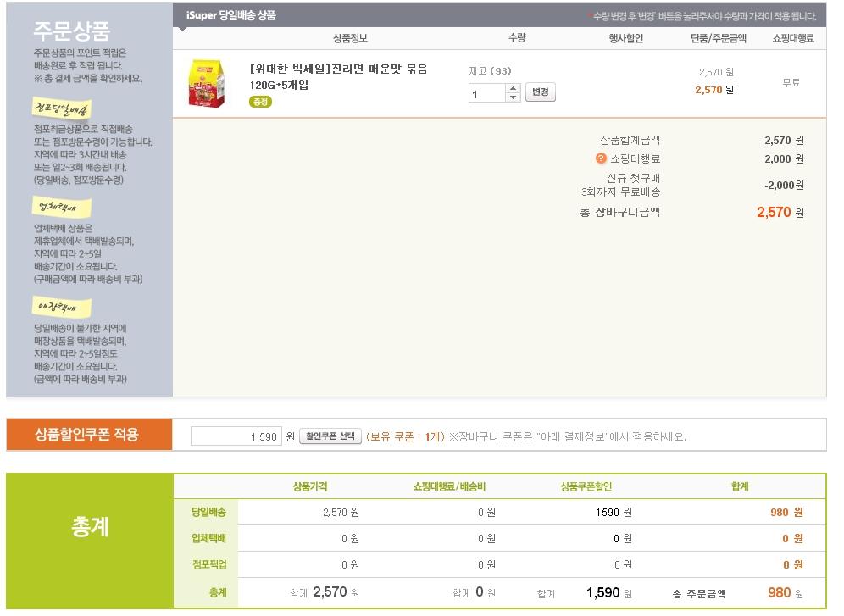Click the 보유 쿠폰 : 1개 text
Screen dimensions: 844x616
coord(405,436)
